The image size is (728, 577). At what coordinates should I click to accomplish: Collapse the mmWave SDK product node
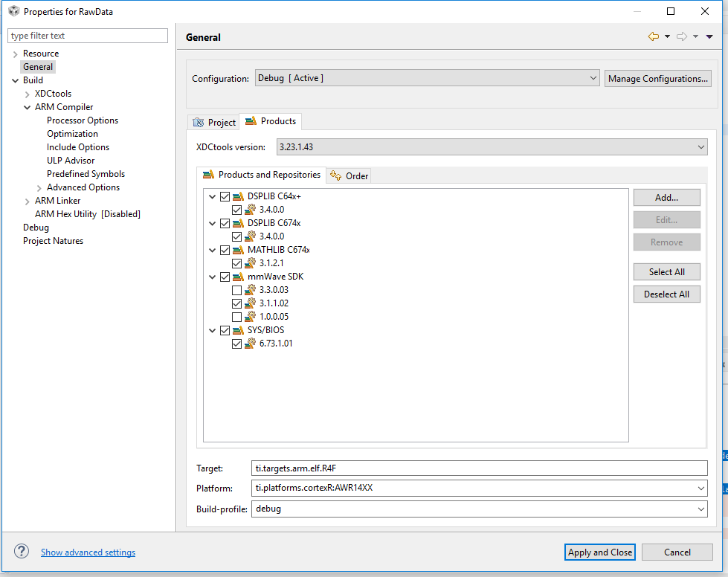(212, 277)
